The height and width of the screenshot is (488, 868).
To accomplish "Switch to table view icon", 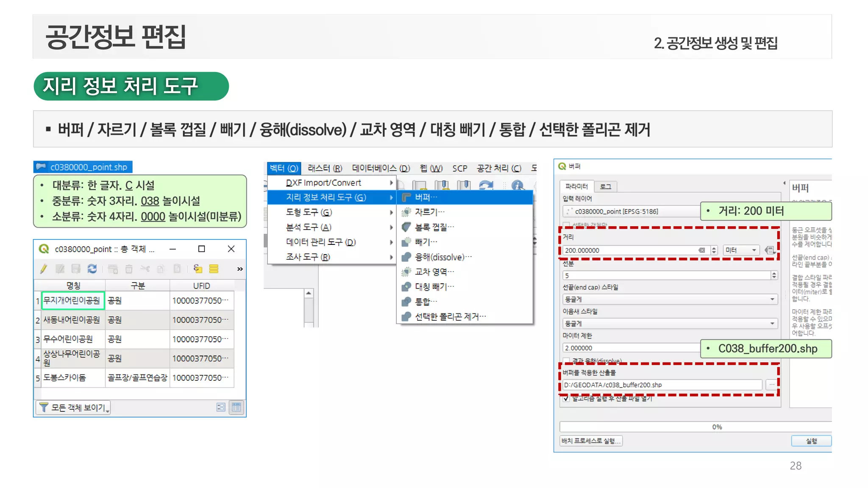I will (236, 407).
